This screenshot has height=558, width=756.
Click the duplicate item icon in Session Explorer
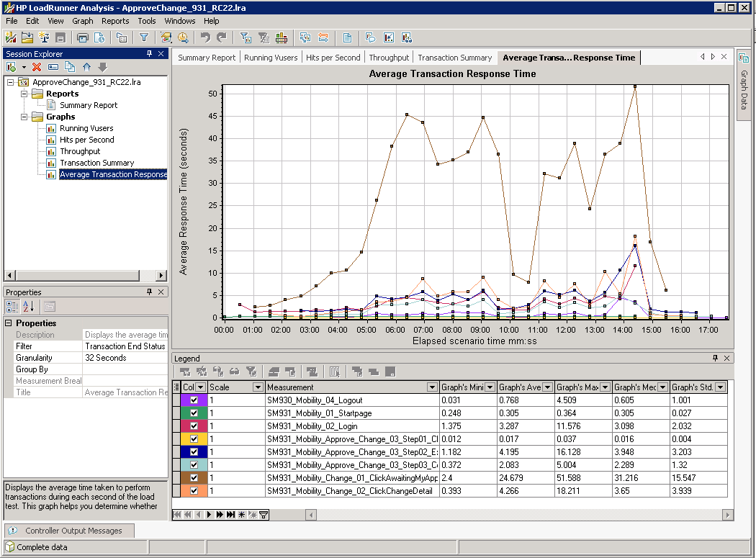[x=70, y=67]
